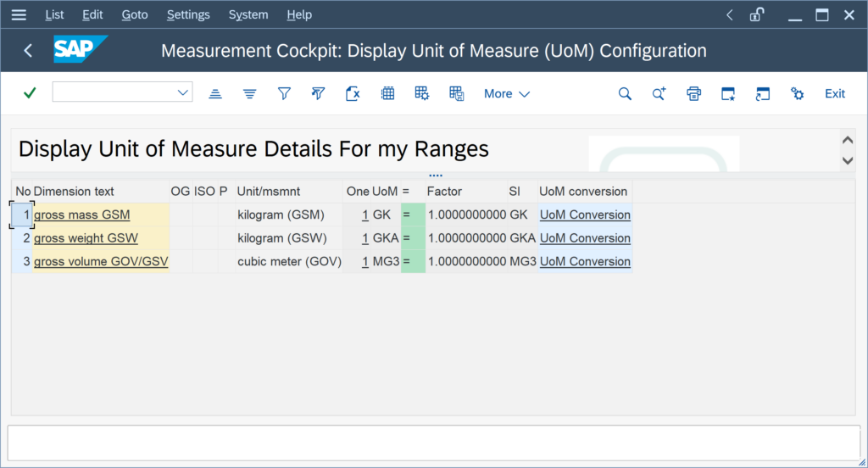Image resolution: width=868 pixels, height=468 pixels.
Task: Click the green equals cell in GKA row
Action: pos(413,238)
